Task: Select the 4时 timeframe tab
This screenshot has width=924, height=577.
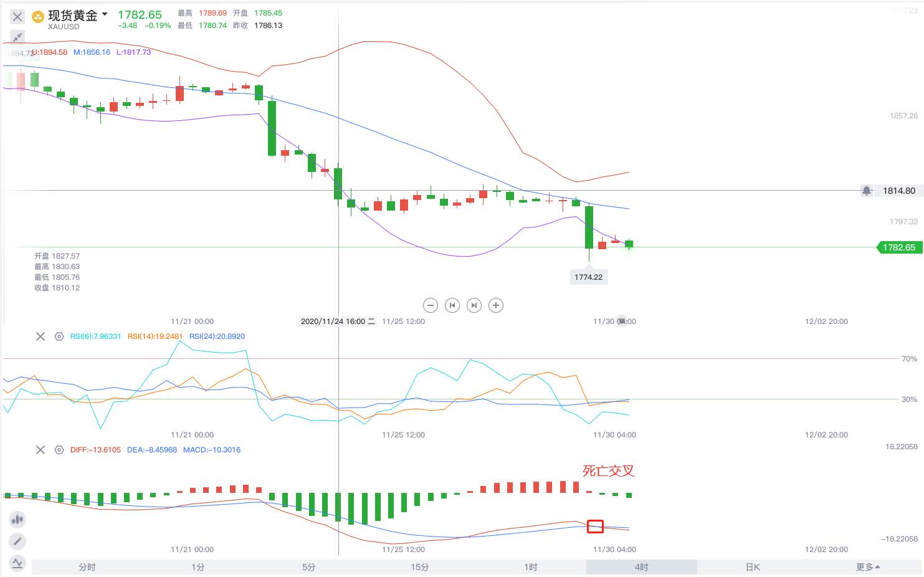Action: point(642,567)
